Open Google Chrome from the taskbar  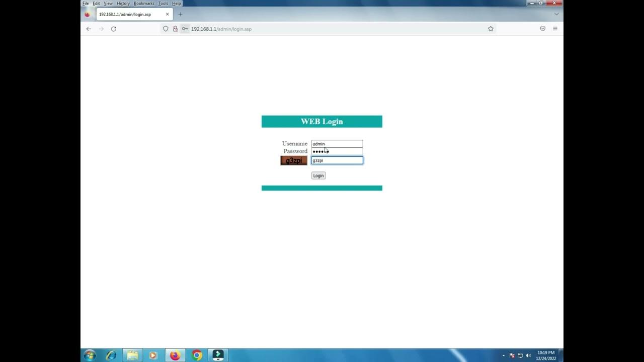[197, 355]
